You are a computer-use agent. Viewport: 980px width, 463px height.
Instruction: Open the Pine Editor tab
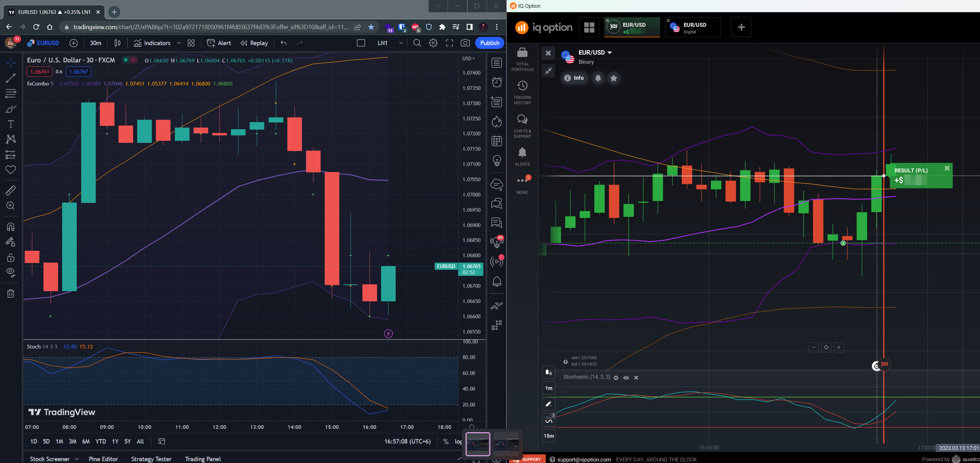pyautogui.click(x=103, y=459)
